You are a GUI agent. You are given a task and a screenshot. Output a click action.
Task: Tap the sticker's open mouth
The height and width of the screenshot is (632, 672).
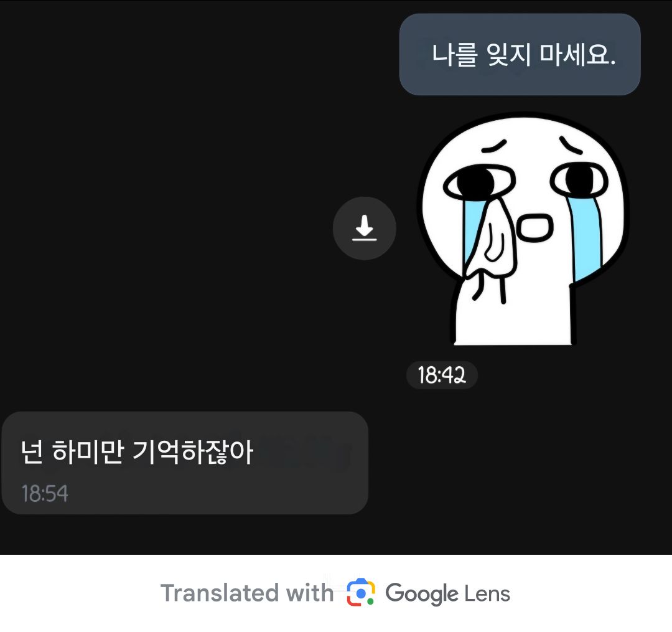[x=534, y=228]
